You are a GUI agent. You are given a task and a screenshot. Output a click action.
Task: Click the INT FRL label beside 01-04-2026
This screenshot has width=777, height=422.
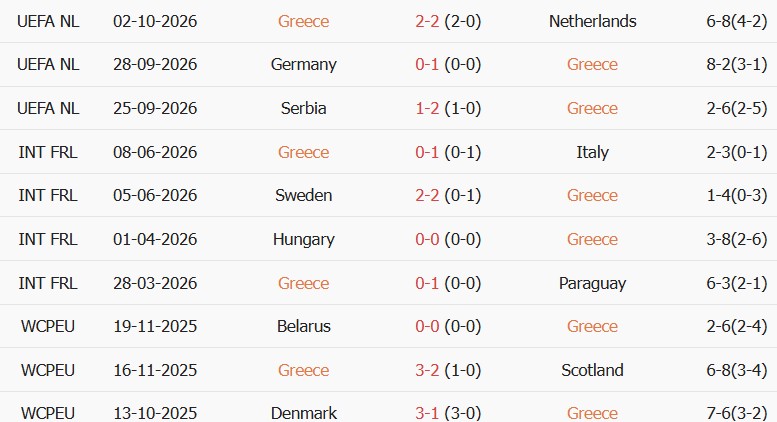48,239
